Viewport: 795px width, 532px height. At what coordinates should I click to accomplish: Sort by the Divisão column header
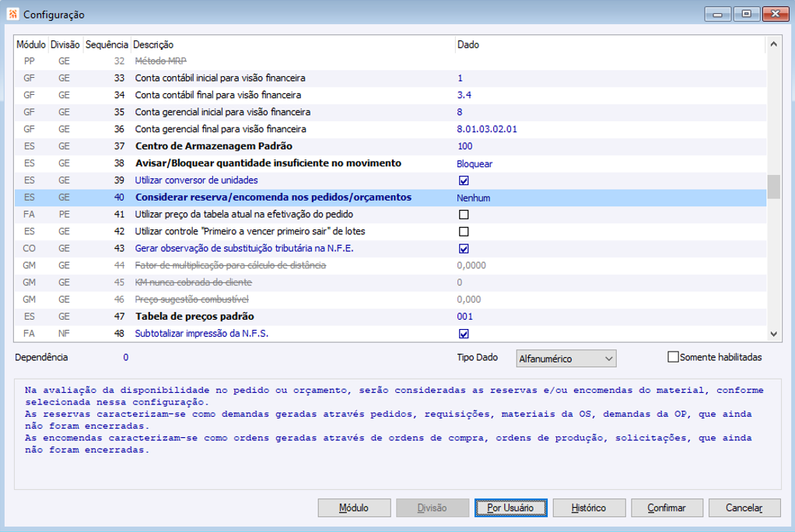[x=65, y=44]
